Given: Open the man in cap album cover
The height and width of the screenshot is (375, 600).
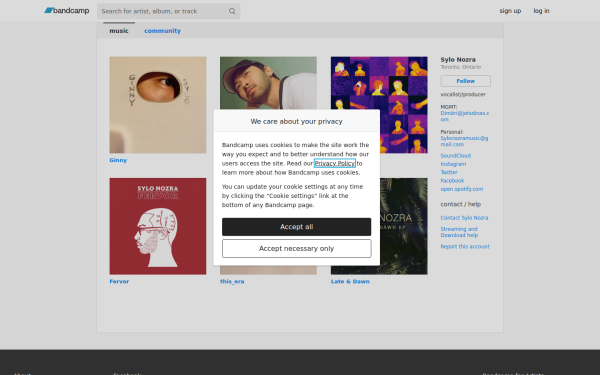Looking at the screenshot, I should point(268,83).
